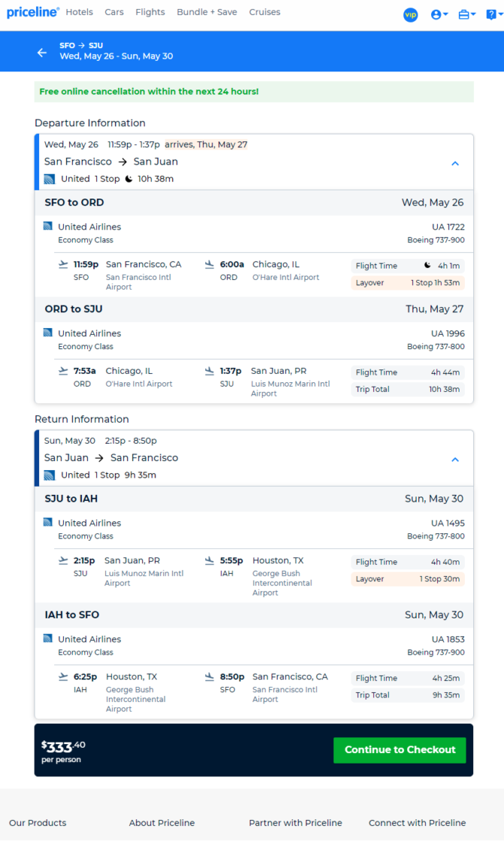Click overnight moon icon in departure summary
The width and height of the screenshot is (504, 841).
[129, 178]
